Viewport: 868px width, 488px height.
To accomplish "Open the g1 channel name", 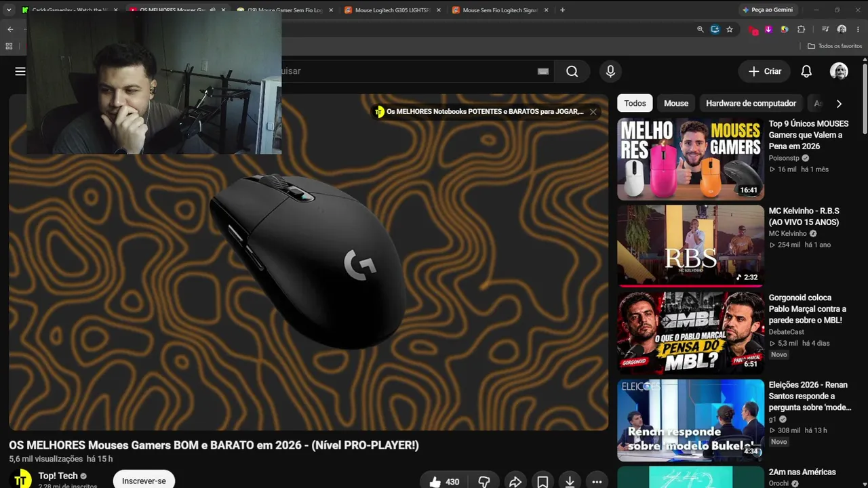I will pyautogui.click(x=772, y=420).
